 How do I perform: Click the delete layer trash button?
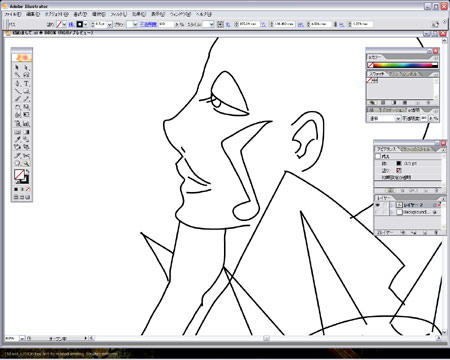436,232
